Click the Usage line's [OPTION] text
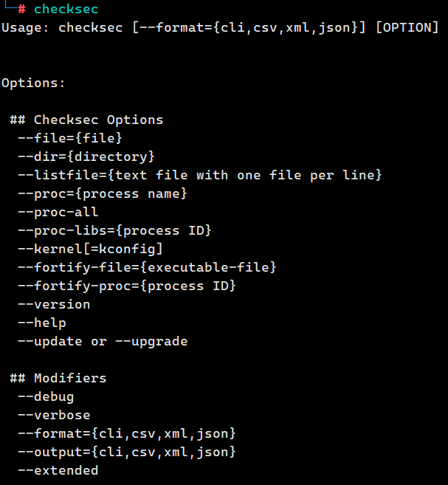This screenshot has width=448, height=485. [407, 27]
